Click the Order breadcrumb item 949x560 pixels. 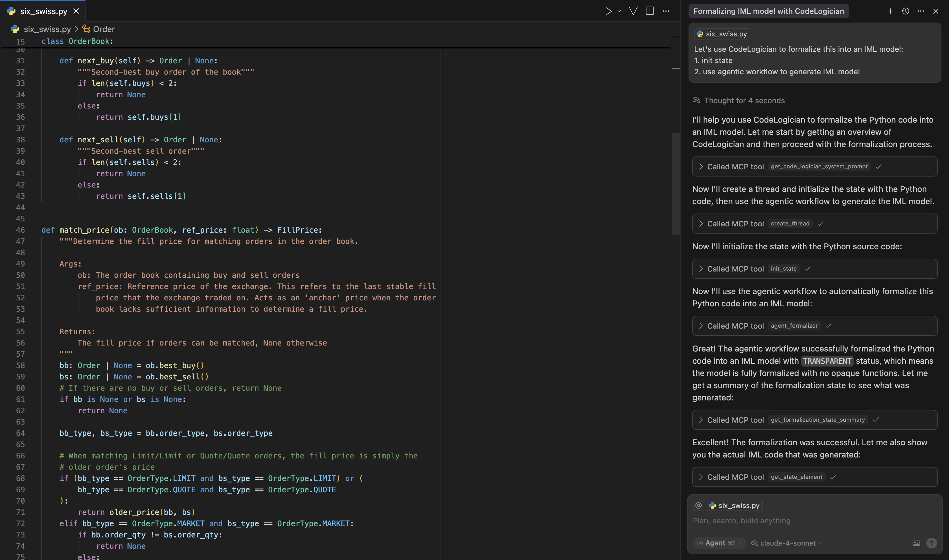[x=104, y=29]
